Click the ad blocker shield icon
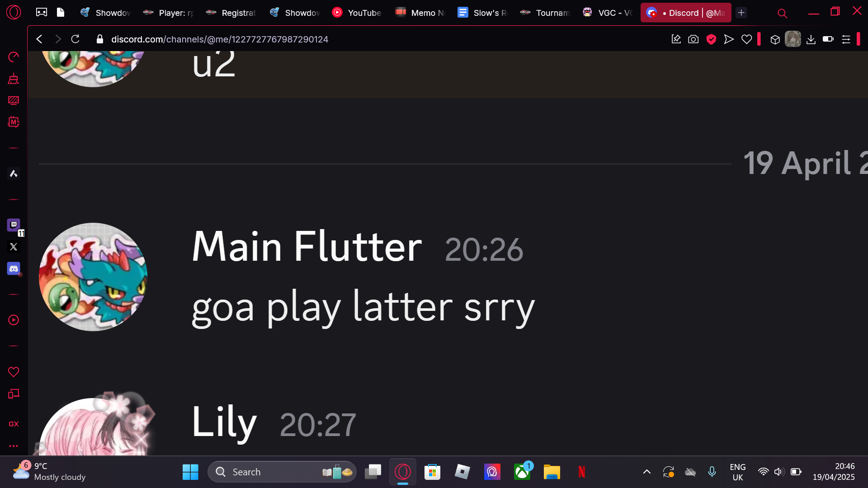Viewport: 868px width, 488px height. pyautogui.click(x=711, y=39)
